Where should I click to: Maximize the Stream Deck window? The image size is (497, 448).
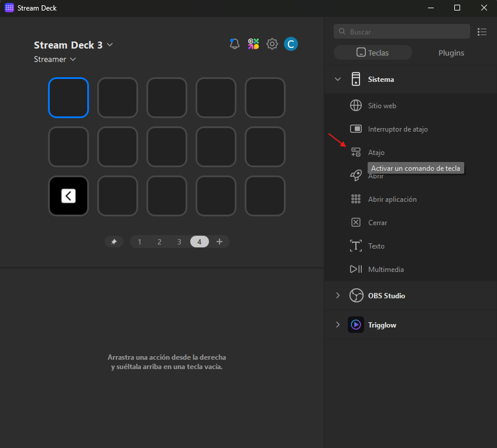coord(457,8)
